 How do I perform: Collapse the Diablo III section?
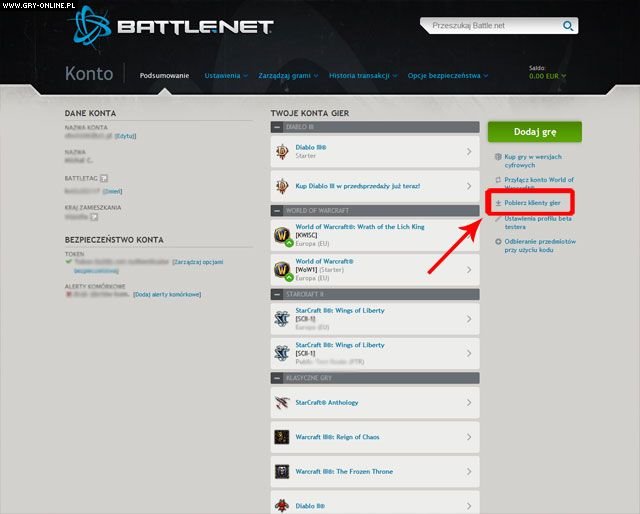tap(277, 127)
